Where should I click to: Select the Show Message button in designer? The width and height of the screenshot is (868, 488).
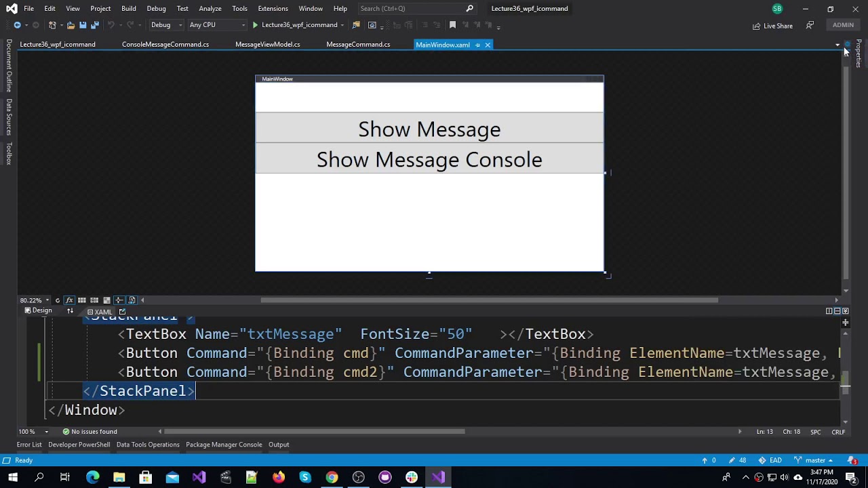[429, 129]
